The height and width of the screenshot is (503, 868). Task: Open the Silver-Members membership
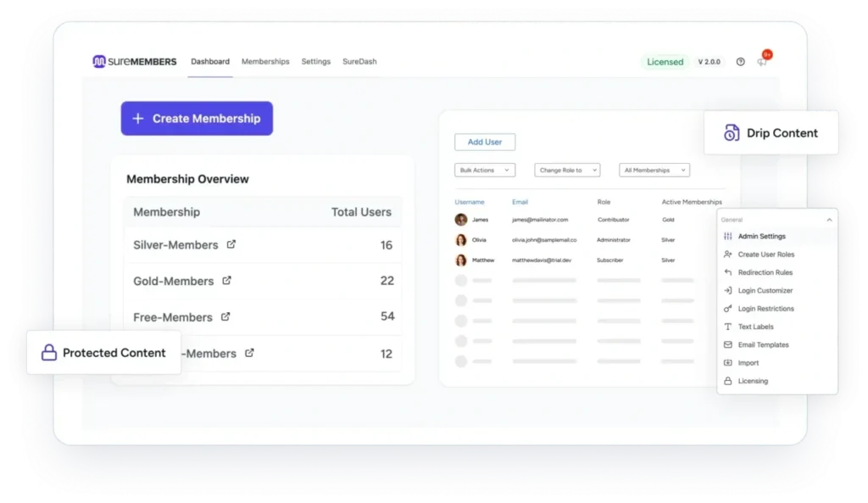(x=175, y=245)
